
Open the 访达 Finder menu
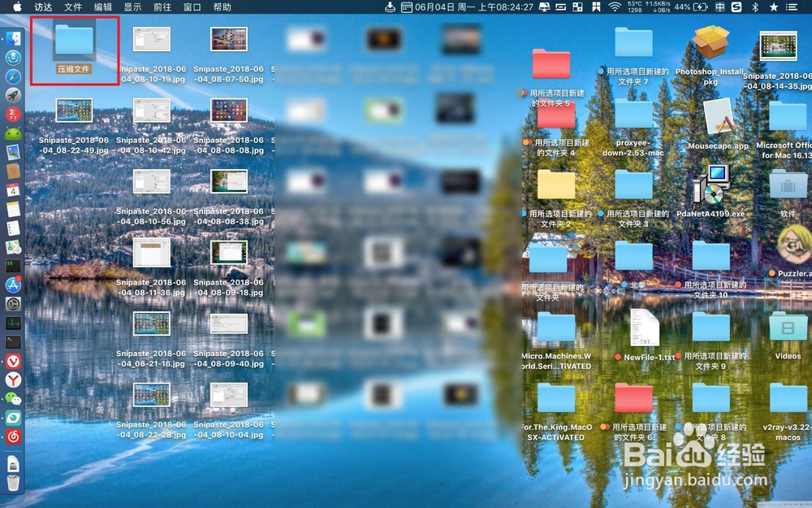(43, 7)
